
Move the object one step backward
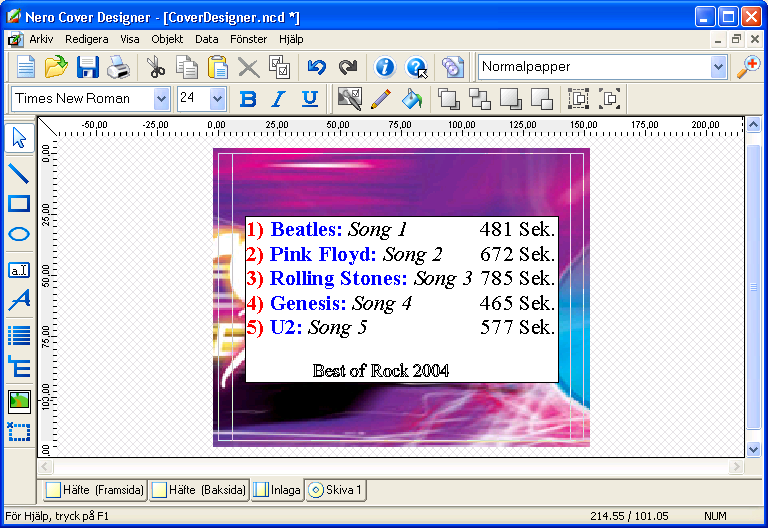[x=542, y=99]
